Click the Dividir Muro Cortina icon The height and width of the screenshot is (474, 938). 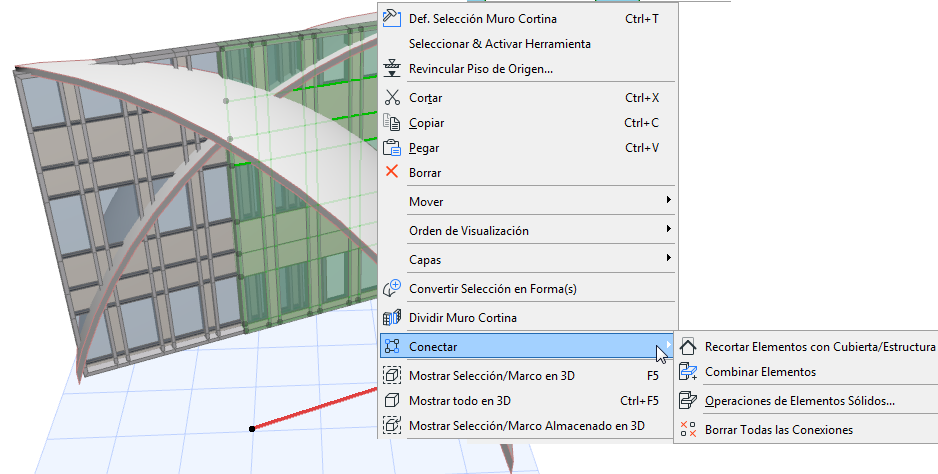coord(392,317)
